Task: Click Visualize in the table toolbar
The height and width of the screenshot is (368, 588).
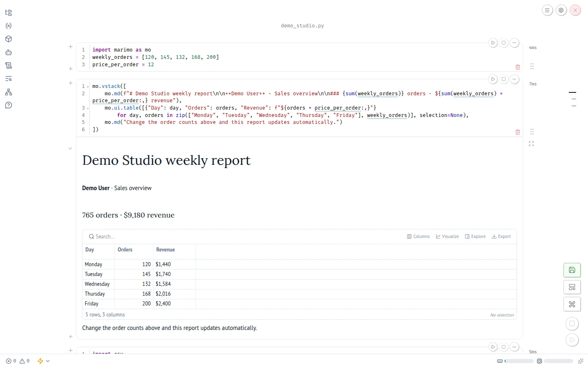Action: click(447, 236)
